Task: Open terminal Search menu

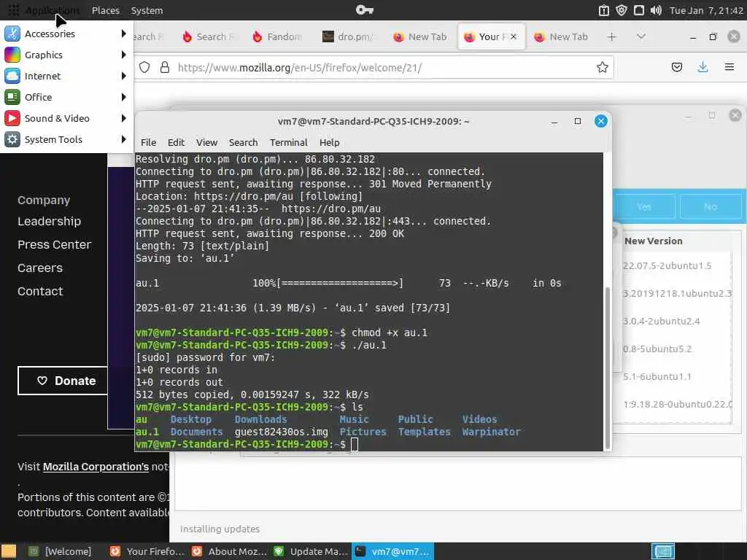Action: pos(243,142)
